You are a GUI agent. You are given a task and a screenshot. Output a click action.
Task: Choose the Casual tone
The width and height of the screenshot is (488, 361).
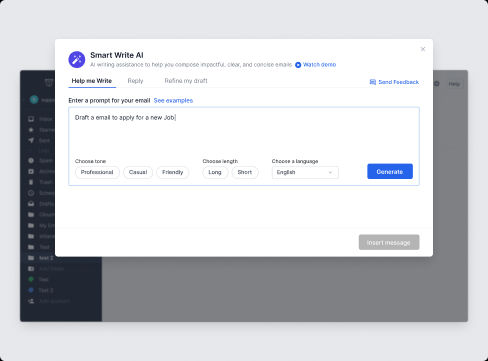pos(138,172)
